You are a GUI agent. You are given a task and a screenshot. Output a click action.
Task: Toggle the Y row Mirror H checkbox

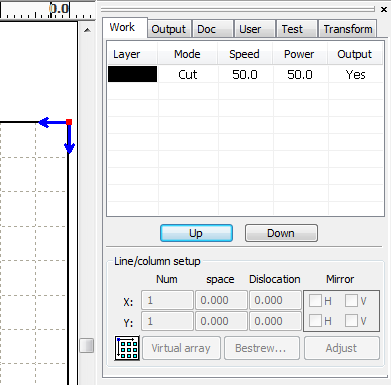point(315,321)
